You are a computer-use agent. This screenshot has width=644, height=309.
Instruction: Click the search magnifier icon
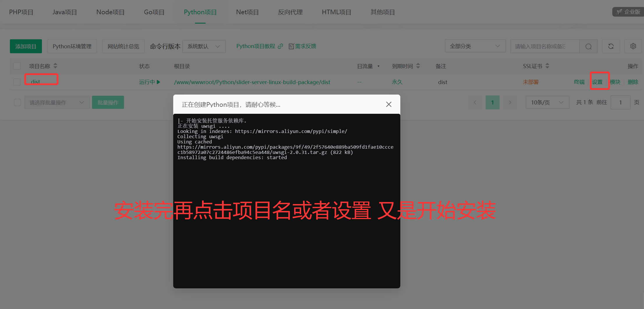pyautogui.click(x=588, y=46)
